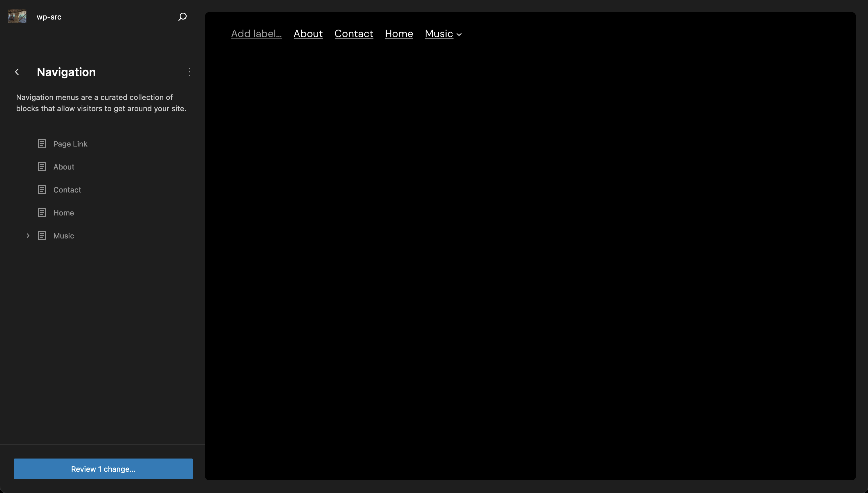Screen dimensions: 868x493
Task: Collapse the Music chevron in navigation preview
Action: tap(459, 34)
